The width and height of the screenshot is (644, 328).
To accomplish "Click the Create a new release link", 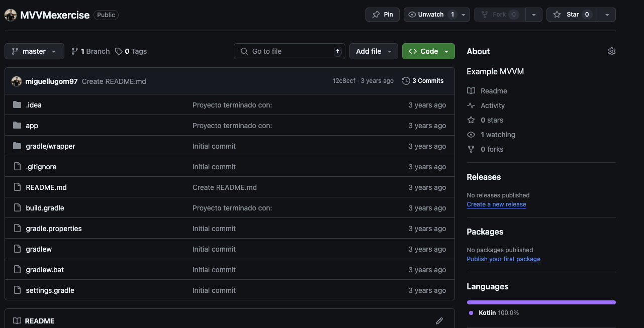I will tap(496, 204).
